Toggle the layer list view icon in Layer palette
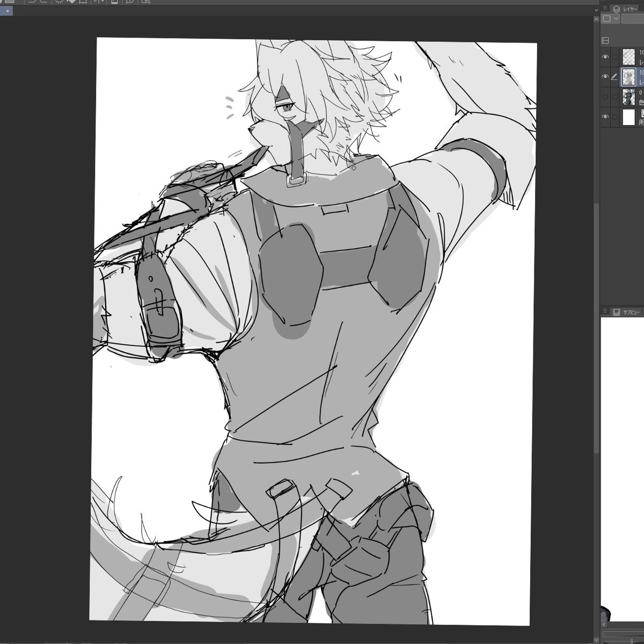 click(605, 40)
